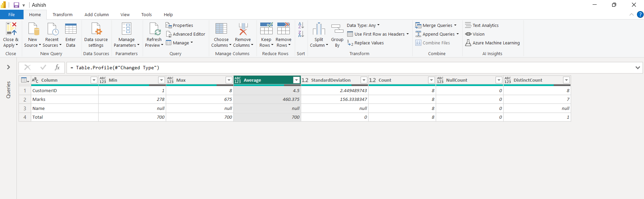Expand the Queries pane

point(8,67)
